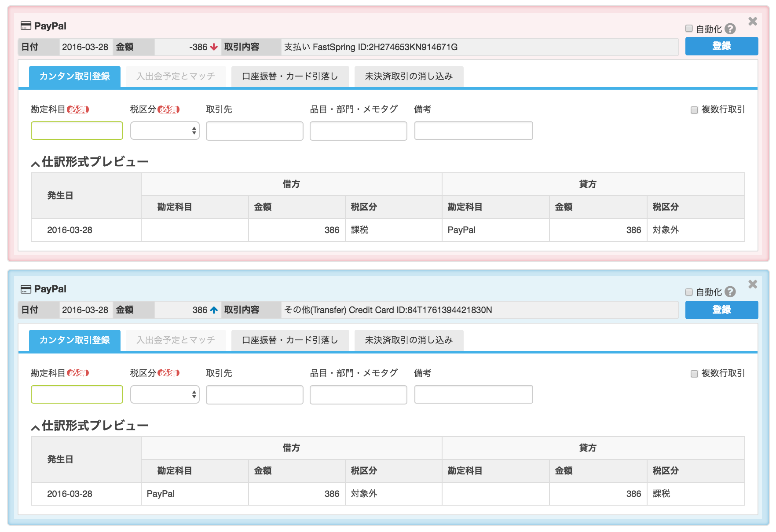Open the 自動化 help icon in the Transfer Credit Card panel
776x532 pixels.
tap(730, 292)
